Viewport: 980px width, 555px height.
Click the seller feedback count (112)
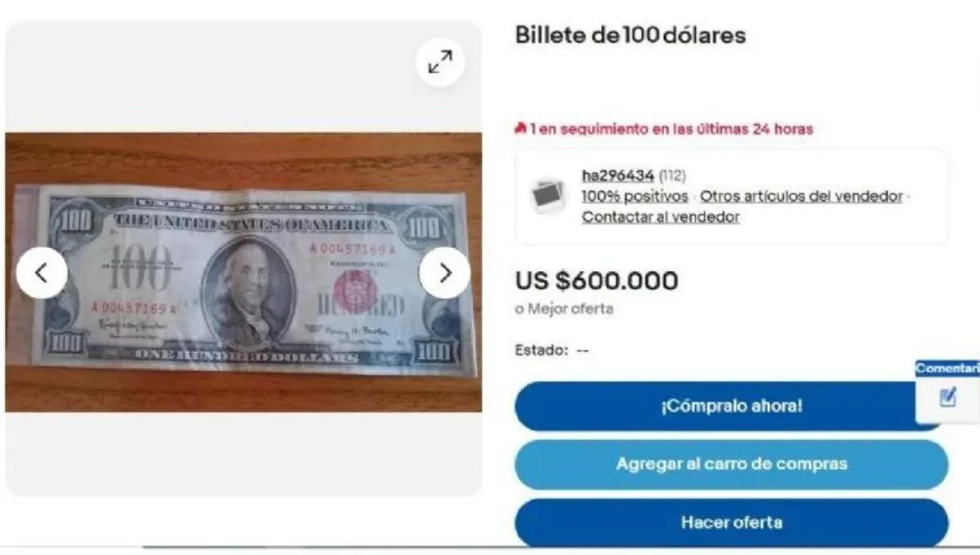click(x=672, y=175)
